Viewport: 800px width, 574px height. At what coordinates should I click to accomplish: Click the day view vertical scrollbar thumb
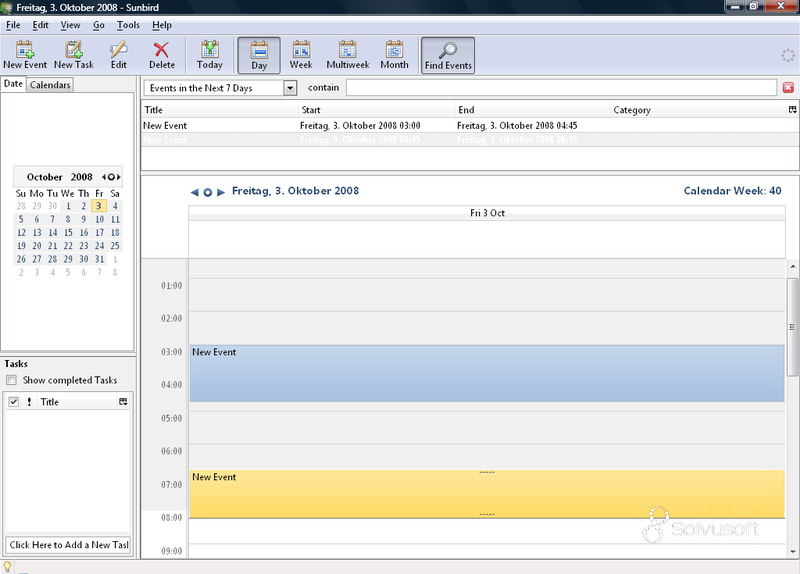click(792, 327)
